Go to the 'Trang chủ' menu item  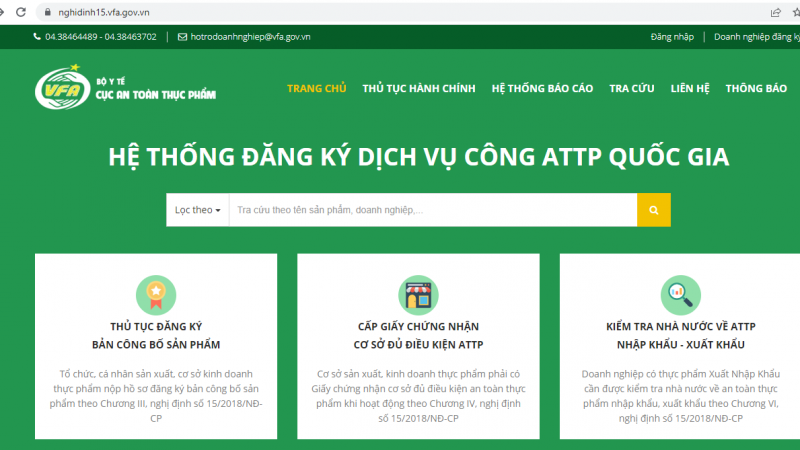tap(316, 88)
